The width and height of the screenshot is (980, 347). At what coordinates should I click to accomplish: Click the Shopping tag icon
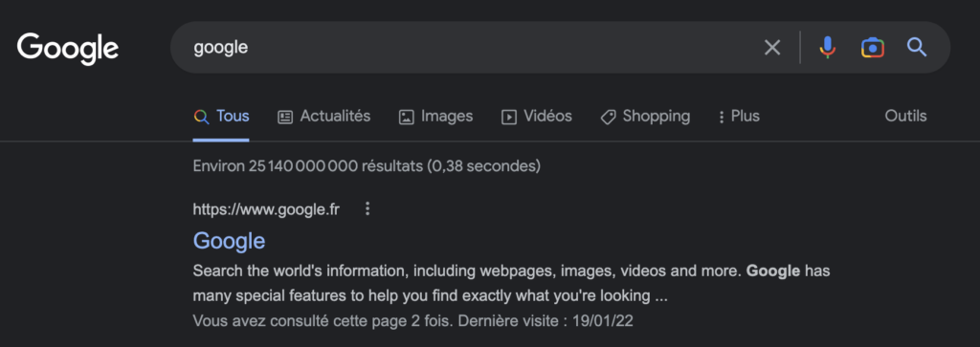608,117
